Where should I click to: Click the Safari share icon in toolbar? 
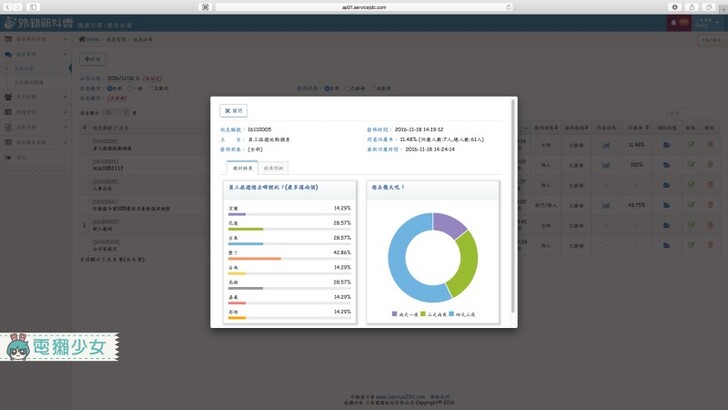[690, 6]
